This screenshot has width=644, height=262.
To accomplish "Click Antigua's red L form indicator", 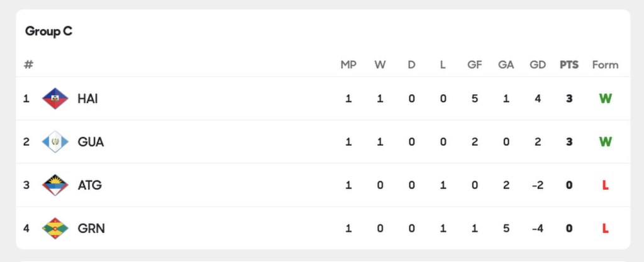I will click(605, 185).
